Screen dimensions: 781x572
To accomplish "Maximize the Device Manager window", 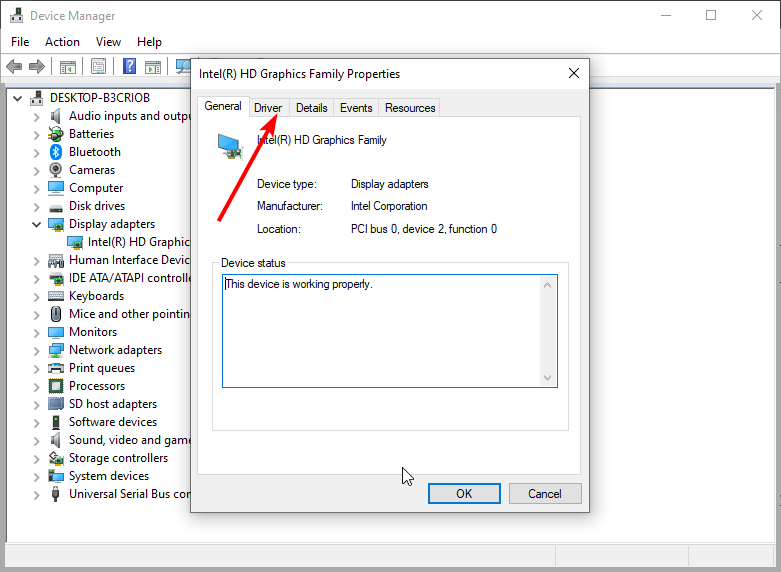I will (x=711, y=15).
